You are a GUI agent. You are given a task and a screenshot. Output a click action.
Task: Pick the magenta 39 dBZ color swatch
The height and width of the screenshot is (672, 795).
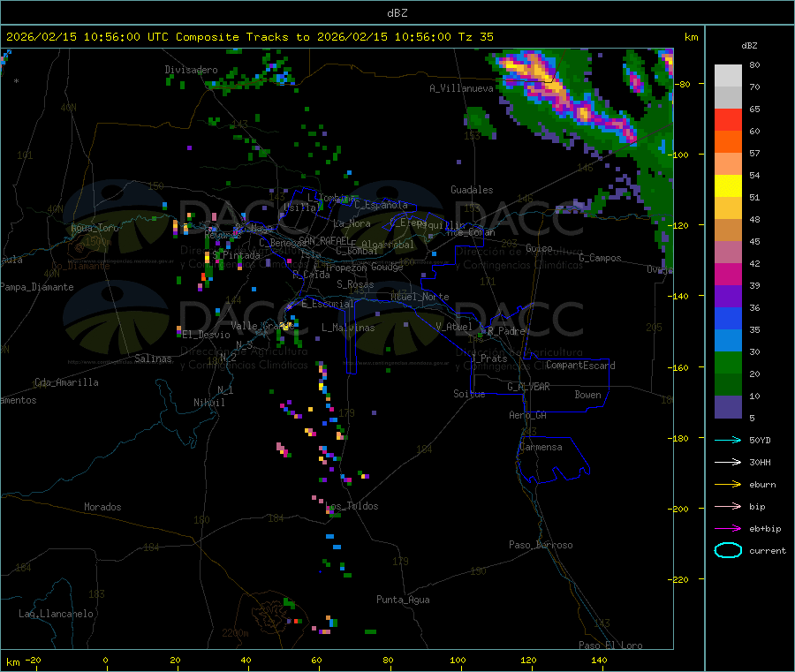(728, 274)
